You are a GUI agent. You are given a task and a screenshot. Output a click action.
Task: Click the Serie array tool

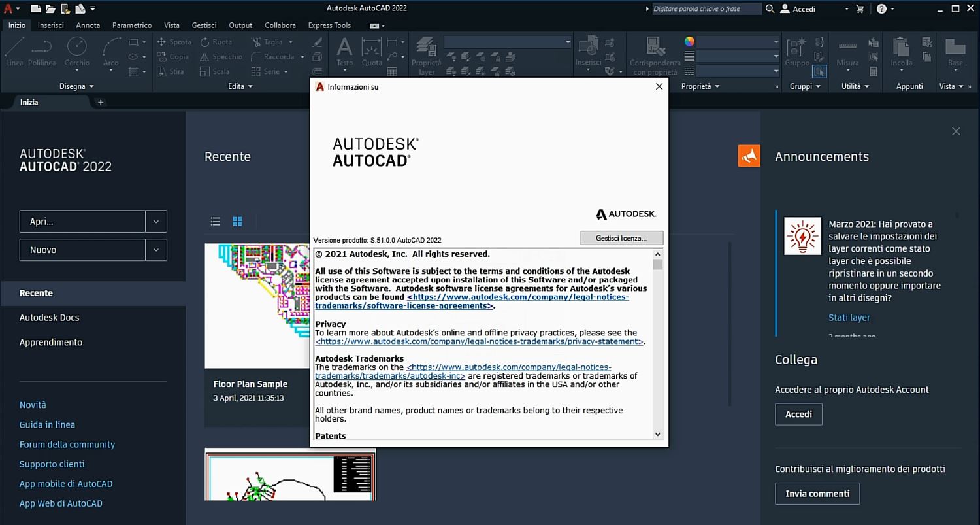[265, 71]
